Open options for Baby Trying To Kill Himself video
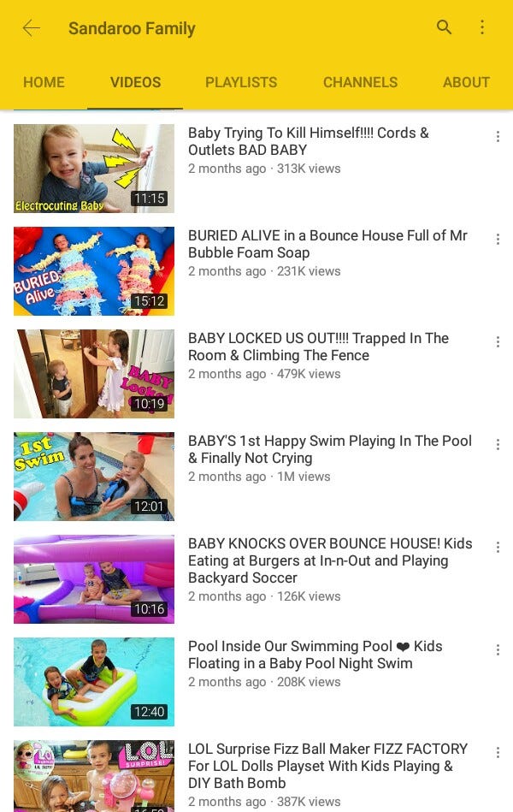 [x=498, y=136]
